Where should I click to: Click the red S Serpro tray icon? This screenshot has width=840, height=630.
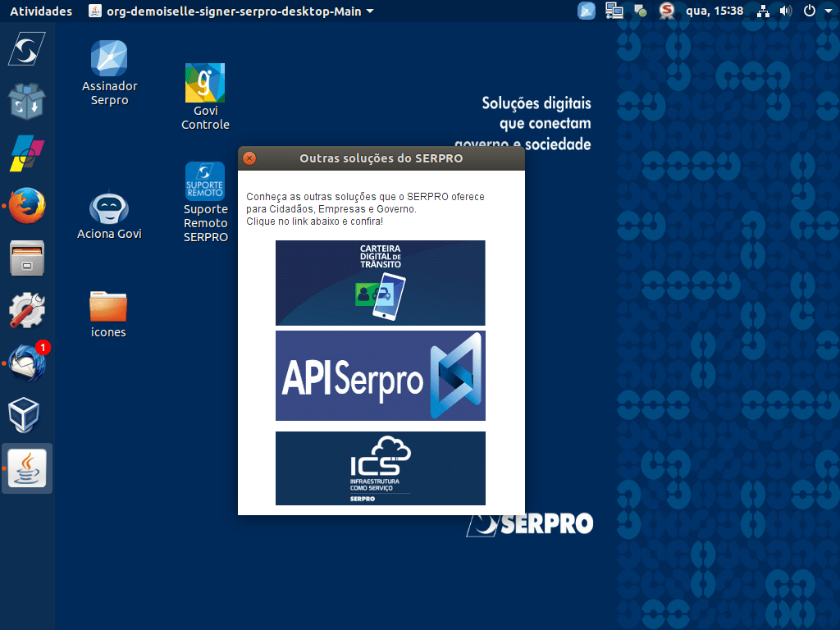[666, 11]
